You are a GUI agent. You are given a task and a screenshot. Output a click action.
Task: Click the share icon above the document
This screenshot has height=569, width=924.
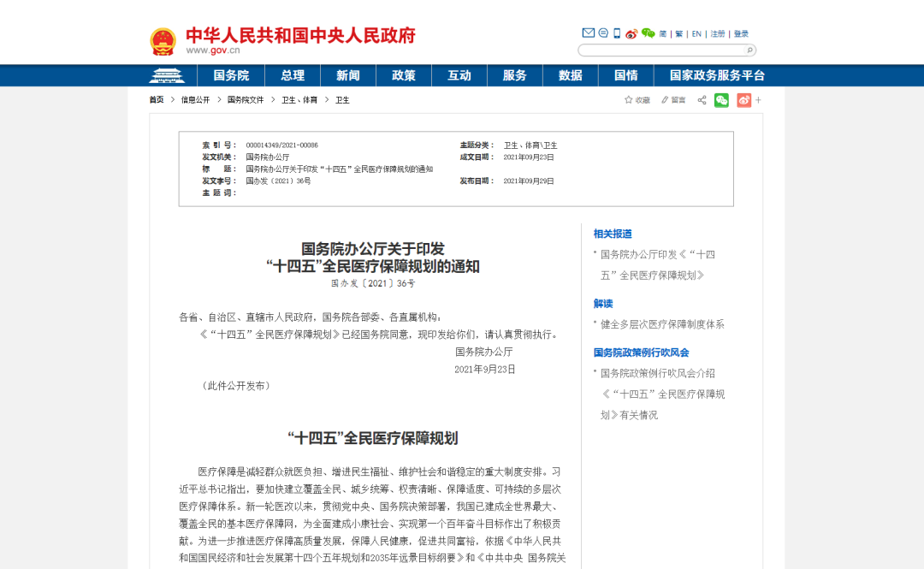702,100
